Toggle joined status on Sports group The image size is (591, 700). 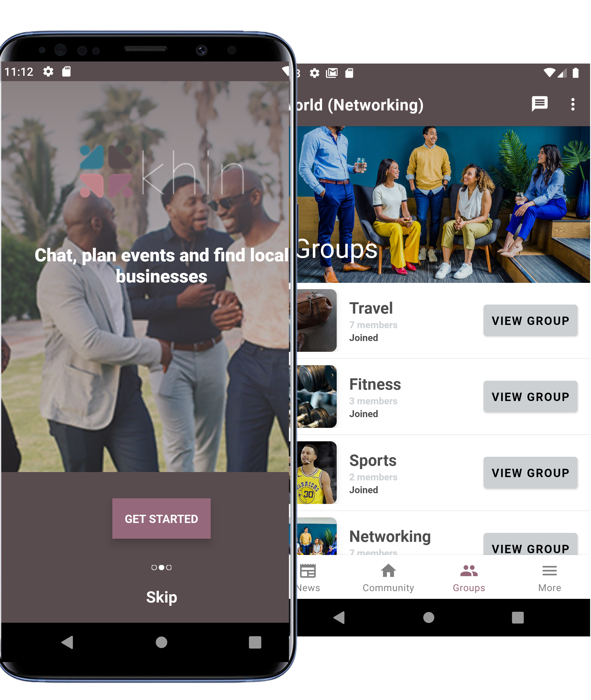(365, 490)
